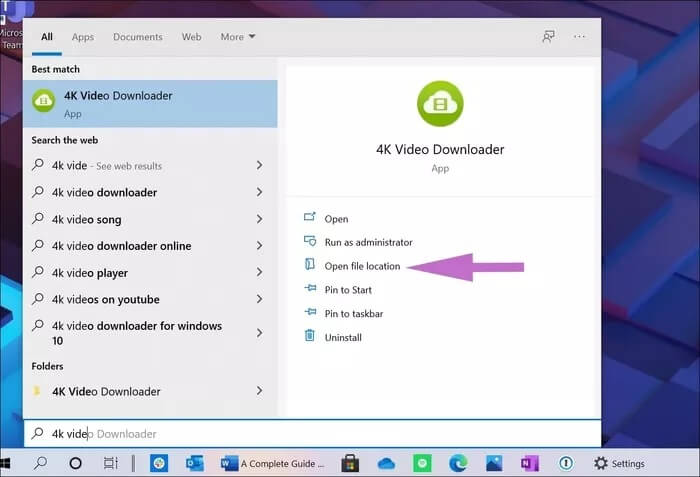Select the '4k video player' suggestion
700x477 pixels.
[150, 272]
